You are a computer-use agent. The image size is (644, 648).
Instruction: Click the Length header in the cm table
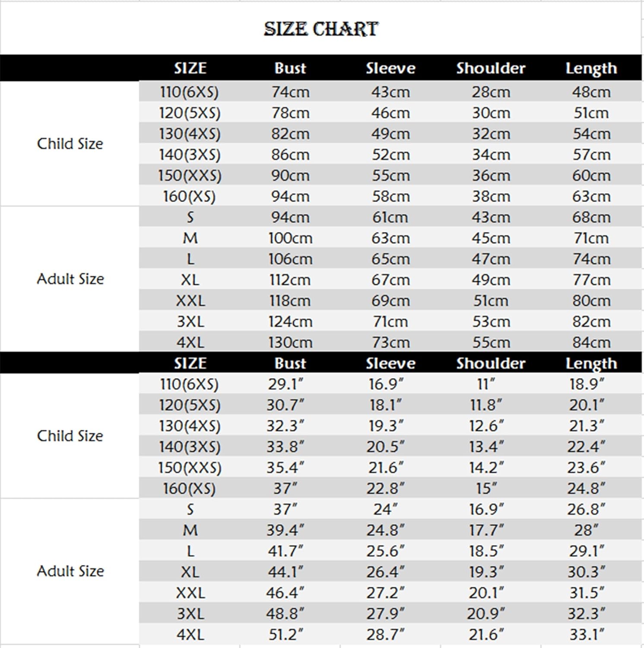click(591, 68)
